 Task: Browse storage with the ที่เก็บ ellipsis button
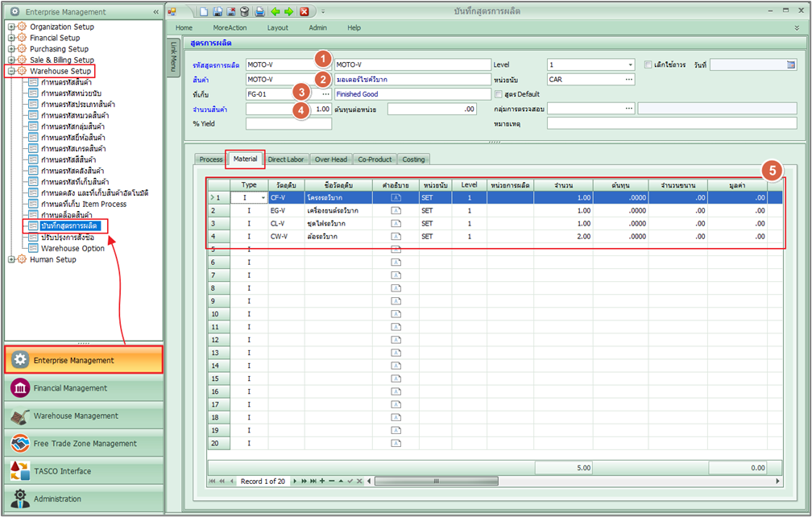(x=326, y=94)
